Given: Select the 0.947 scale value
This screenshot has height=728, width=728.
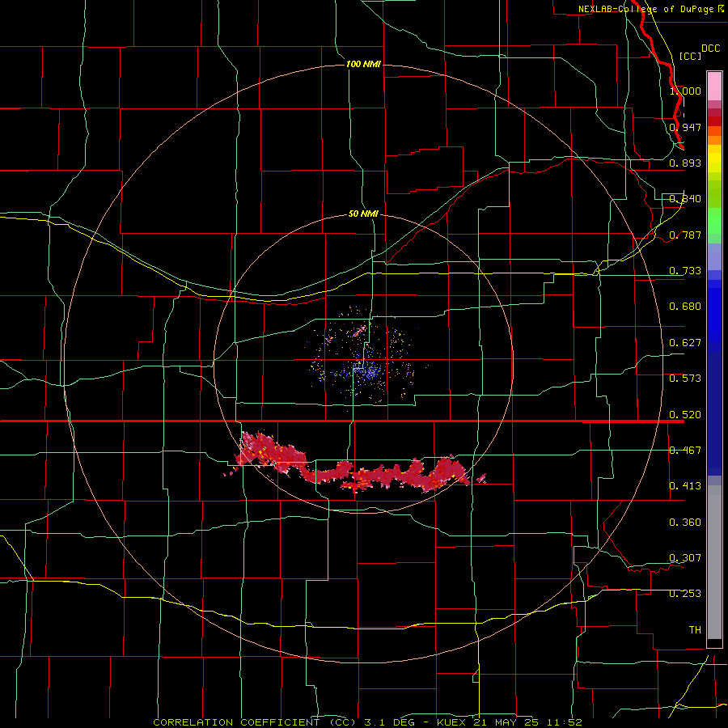Looking at the screenshot, I should pos(685,127).
